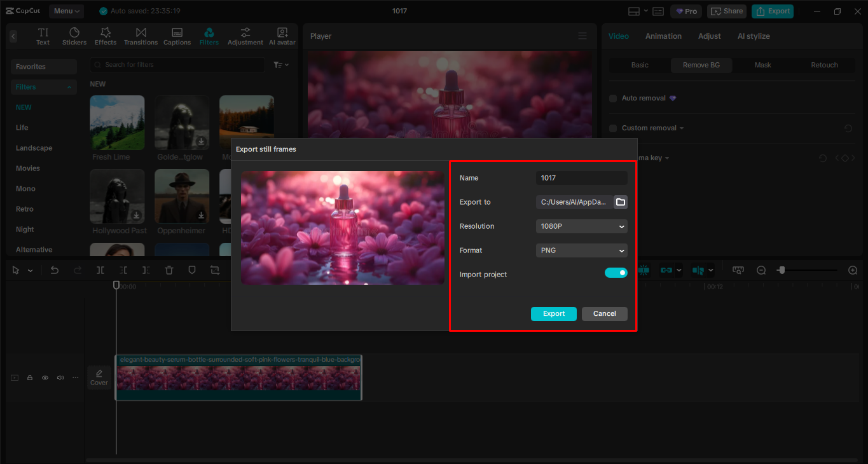The width and height of the screenshot is (868, 464).
Task: Enable the Auto removal checkbox
Action: tap(613, 99)
